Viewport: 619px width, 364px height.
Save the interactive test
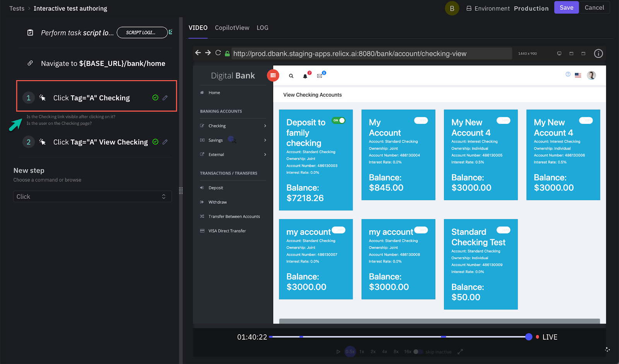click(x=566, y=7)
